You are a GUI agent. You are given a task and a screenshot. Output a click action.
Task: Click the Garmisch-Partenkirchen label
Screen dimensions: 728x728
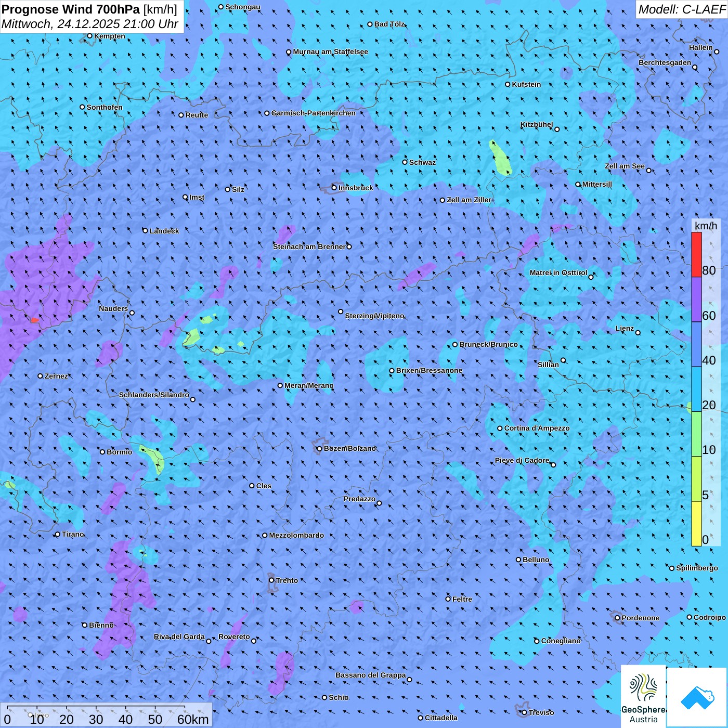314,113
